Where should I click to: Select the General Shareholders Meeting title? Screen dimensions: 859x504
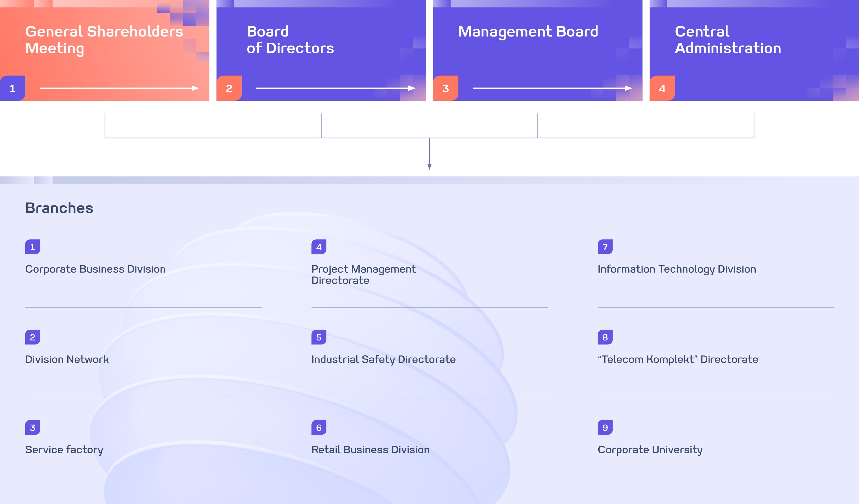coord(104,40)
